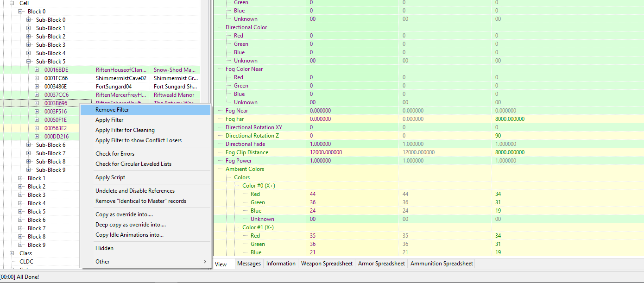
Task: Open Apply Script option
Action: pyautogui.click(x=145, y=177)
